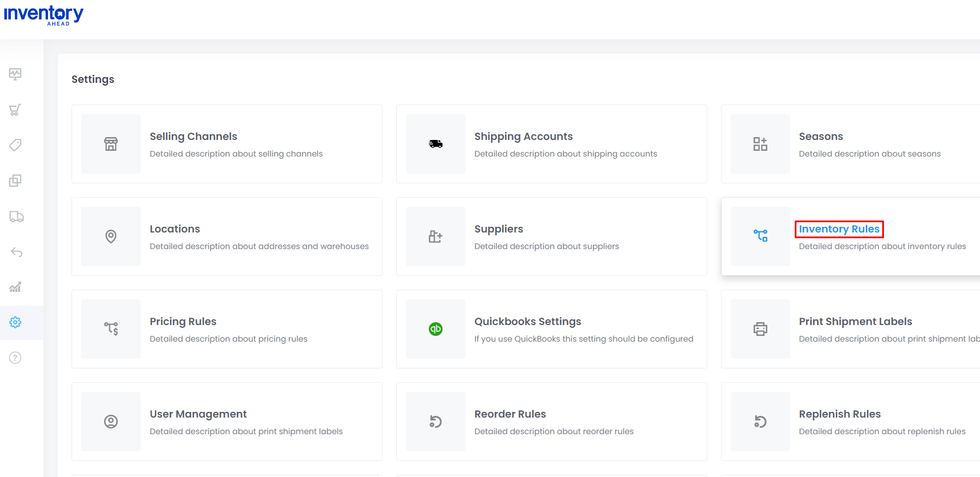
Task: Click 'Detailed description about suppliers' text
Action: click(547, 246)
